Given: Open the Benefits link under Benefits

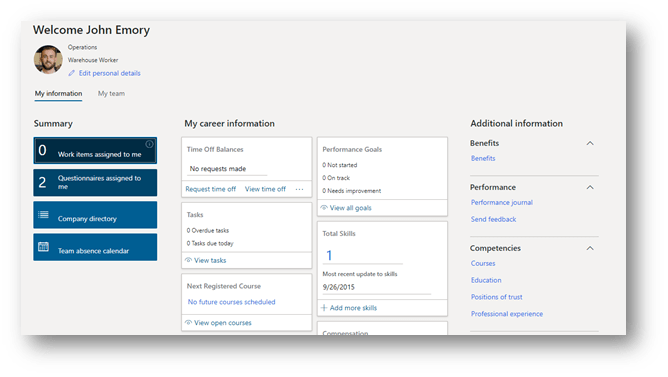Looking at the screenshot, I should pyautogui.click(x=483, y=158).
